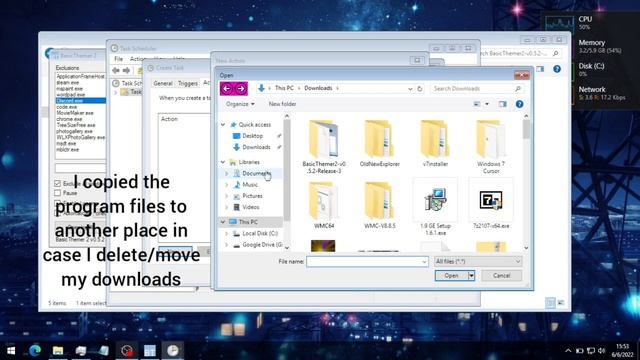
Task: Select the OldNewExplorer folder
Action: pyautogui.click(x=380, y=143)
